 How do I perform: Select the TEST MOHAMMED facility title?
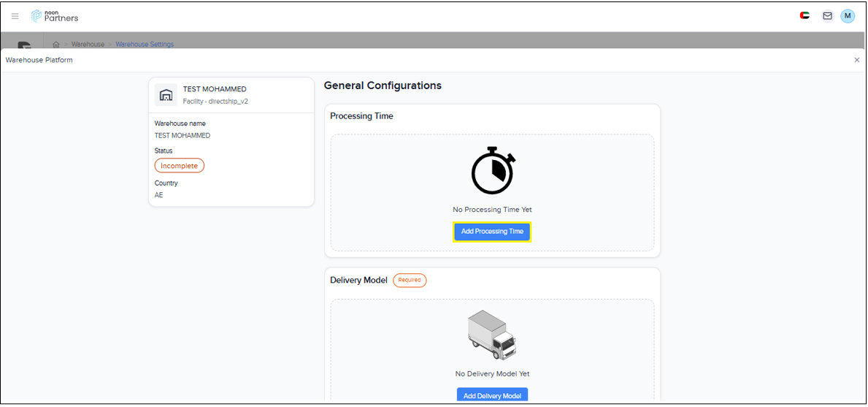[x=215, y=89]
